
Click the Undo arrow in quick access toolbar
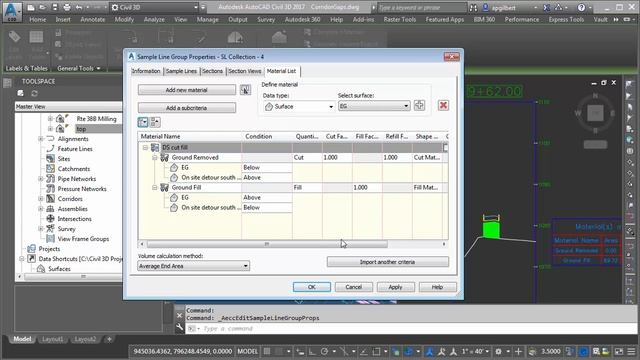[x=79, y=7]
